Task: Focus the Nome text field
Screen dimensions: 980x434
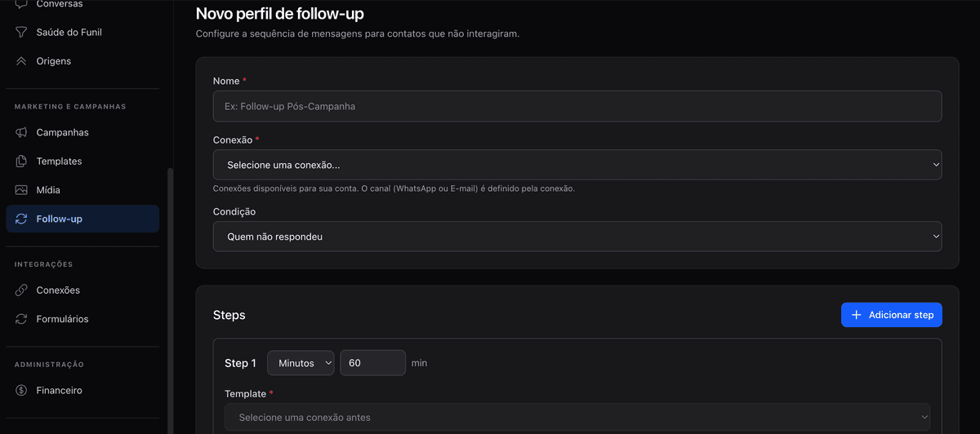Action: pyautogui.click(x=577, y=106)
